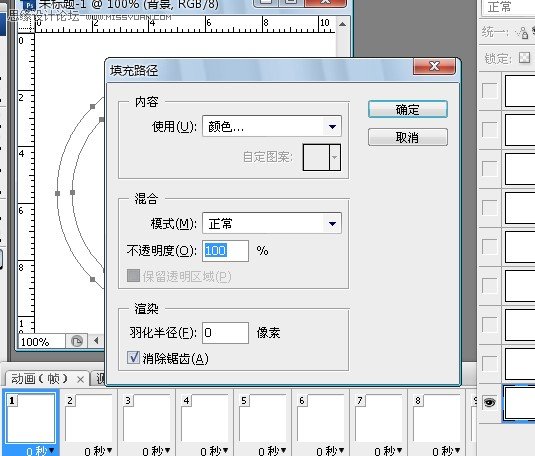Select thumbnail of layer with eye icon
The image size is (535, 456).
click(x=520, y=403)
